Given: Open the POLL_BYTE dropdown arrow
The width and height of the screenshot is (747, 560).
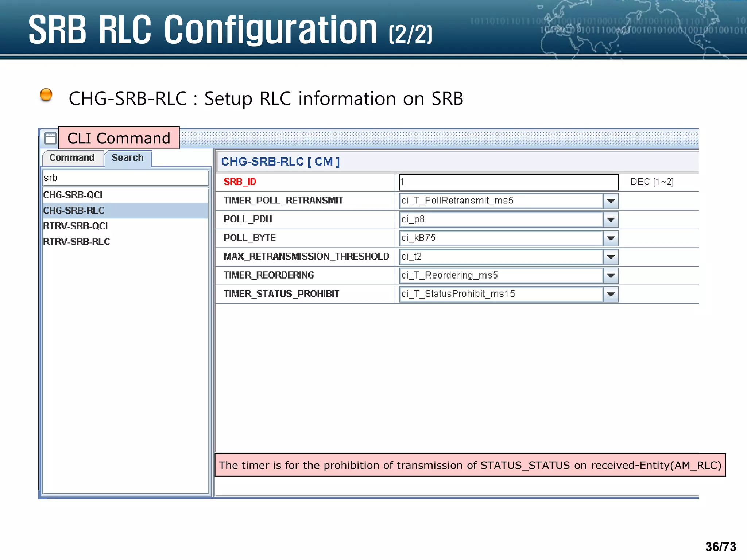Looking at the screenshot, I should pos(611,238).
